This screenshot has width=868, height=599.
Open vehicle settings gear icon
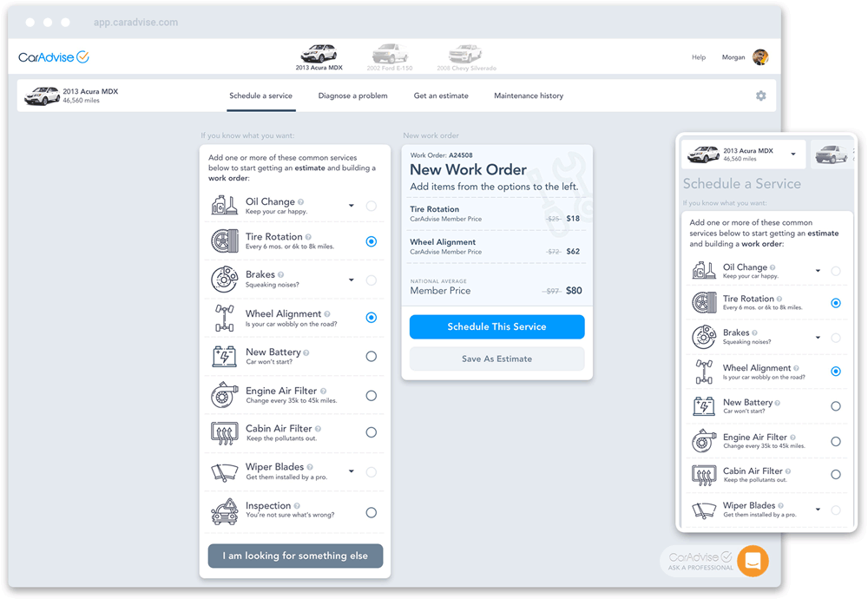click(x=761, y=95)
